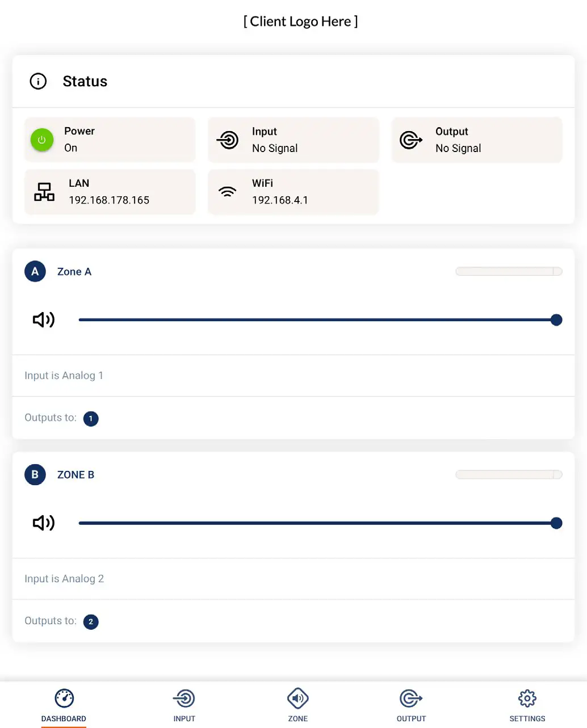Screen dimensions: 587x728
Task: Open the Settings tab
Action: click(x=527, y=705)
